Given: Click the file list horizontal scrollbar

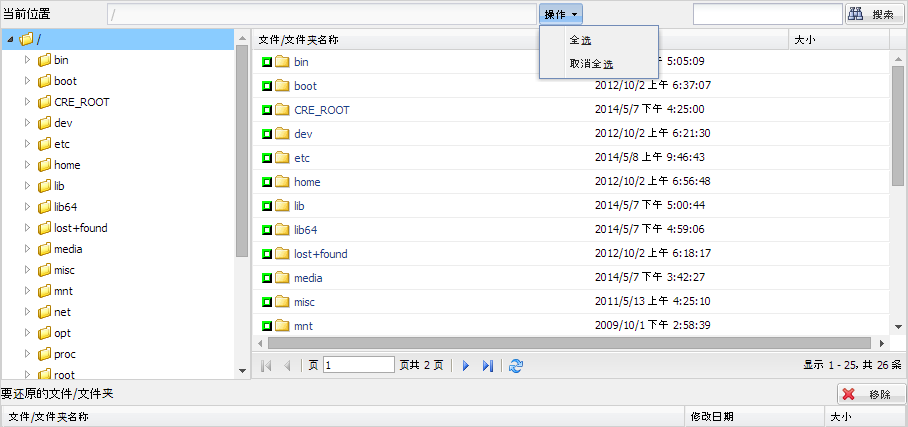Looking at the screenshot, I should pyautogui.click(x=569, y=344).
